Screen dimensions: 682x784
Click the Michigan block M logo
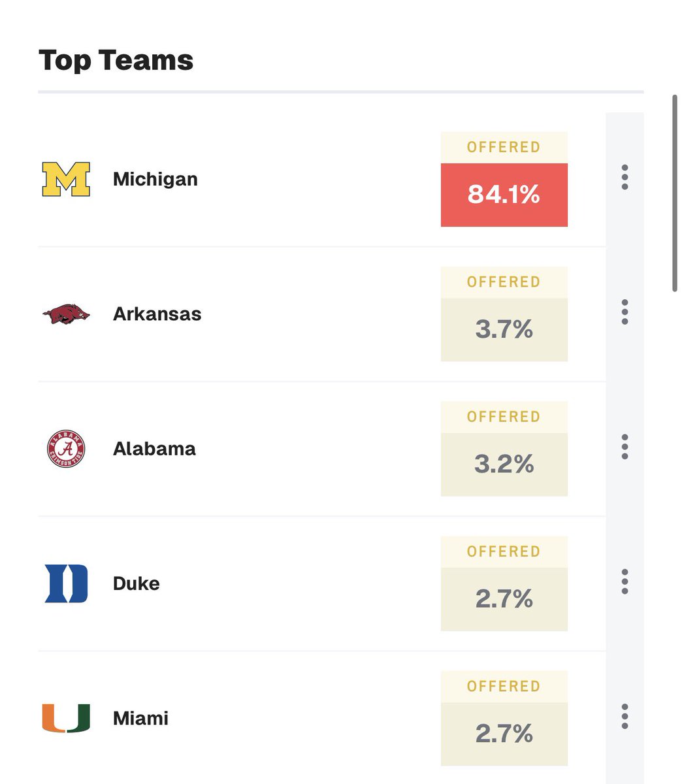click(x=66, y=180)
